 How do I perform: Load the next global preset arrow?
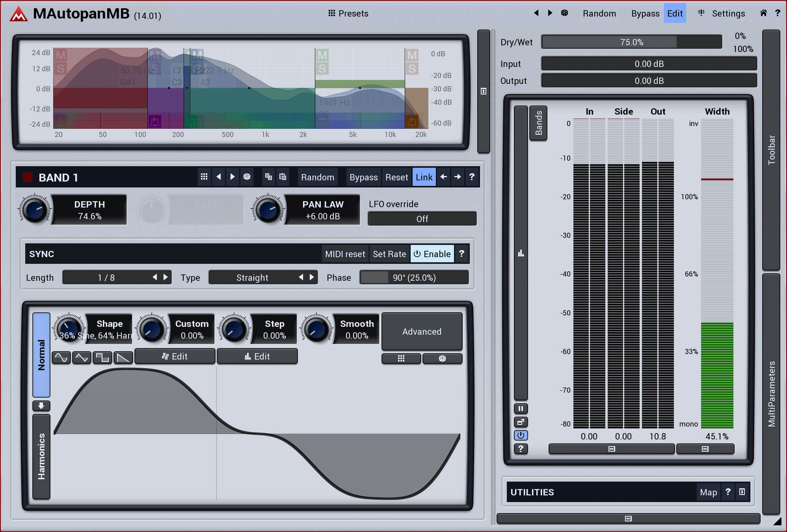pyautogui.click(x=550, y=13)
